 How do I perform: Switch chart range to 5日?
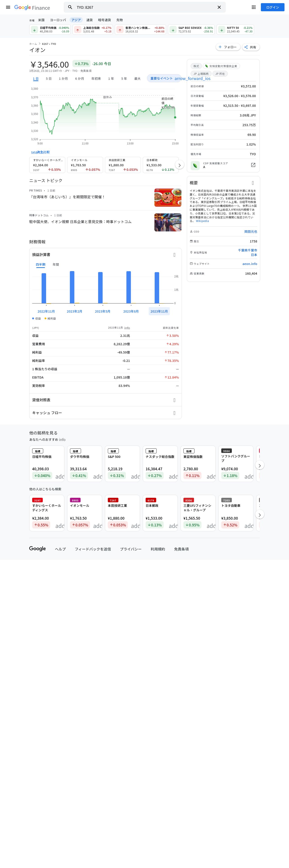(x=49, y=78)
